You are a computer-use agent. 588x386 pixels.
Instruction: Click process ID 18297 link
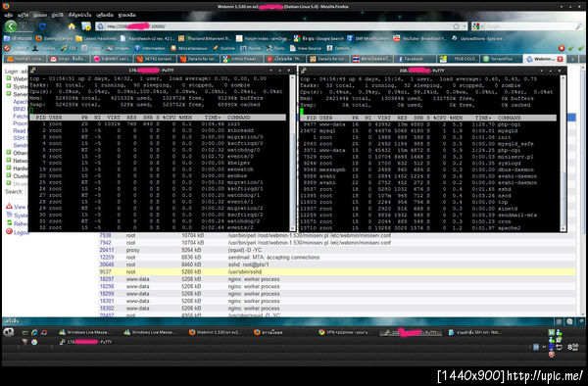pos(107,279)
